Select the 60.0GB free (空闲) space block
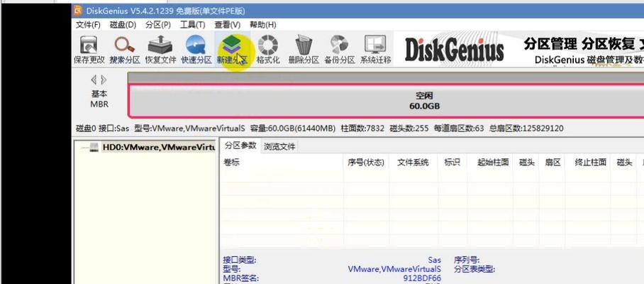The height and width of the screenshot is (284, 644). (386, 101)
